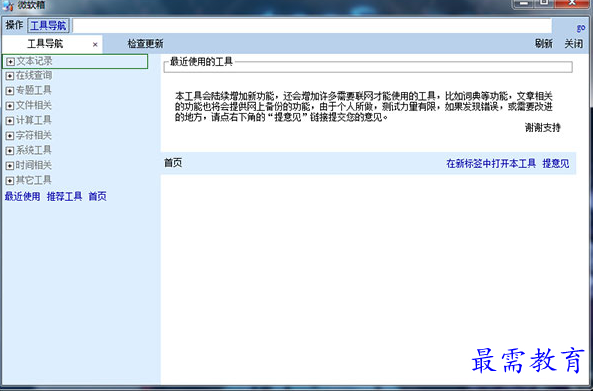The image size is (593, 392).
Task: Expand the 其它工具 tree node
Action: [10, 181]
